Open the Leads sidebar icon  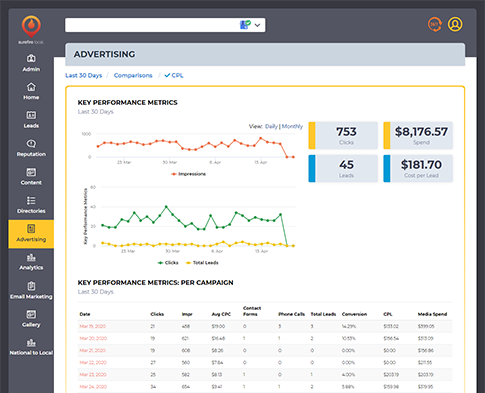pos(31,115)
